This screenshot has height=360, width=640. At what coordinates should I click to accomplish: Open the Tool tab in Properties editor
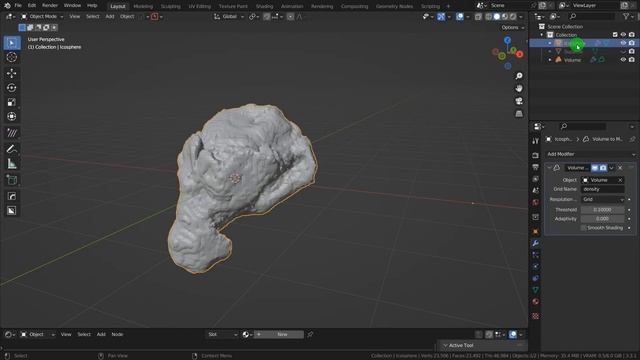tap(536, 141)
